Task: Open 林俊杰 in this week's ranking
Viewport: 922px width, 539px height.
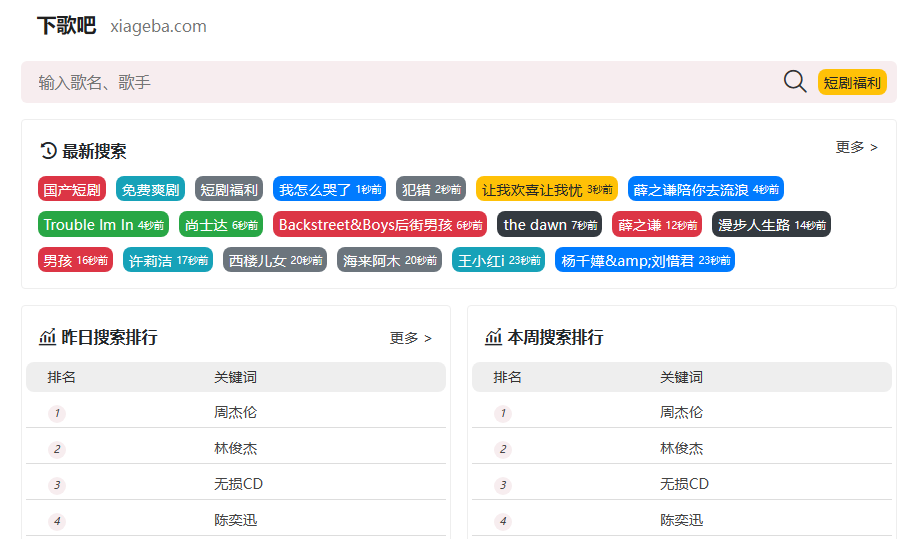Action: point(681,448)
